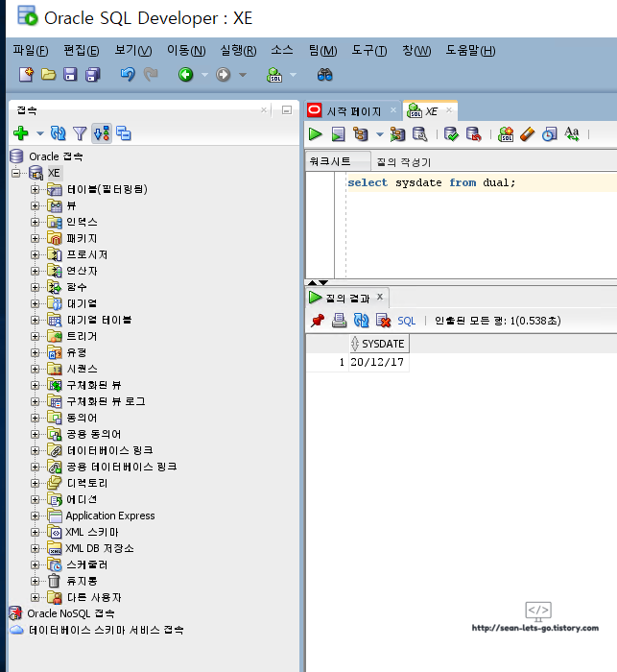Image resolution: width=617 pixels, height=672 pixels.
Task: Click the Rollback icon
Action: pyautogui.click(x=473, y=134)
